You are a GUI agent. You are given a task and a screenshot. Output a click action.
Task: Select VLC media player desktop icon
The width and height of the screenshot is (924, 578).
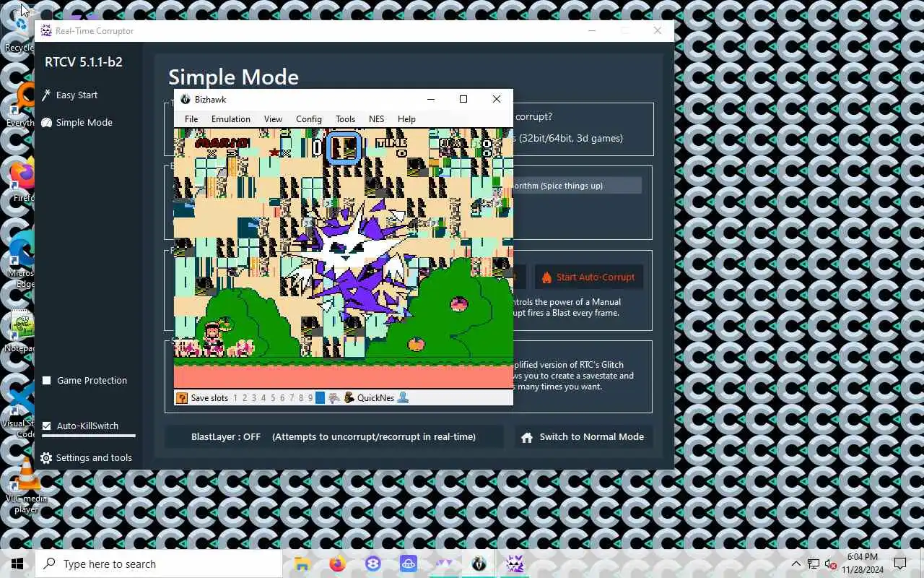[x=25, y=486]
